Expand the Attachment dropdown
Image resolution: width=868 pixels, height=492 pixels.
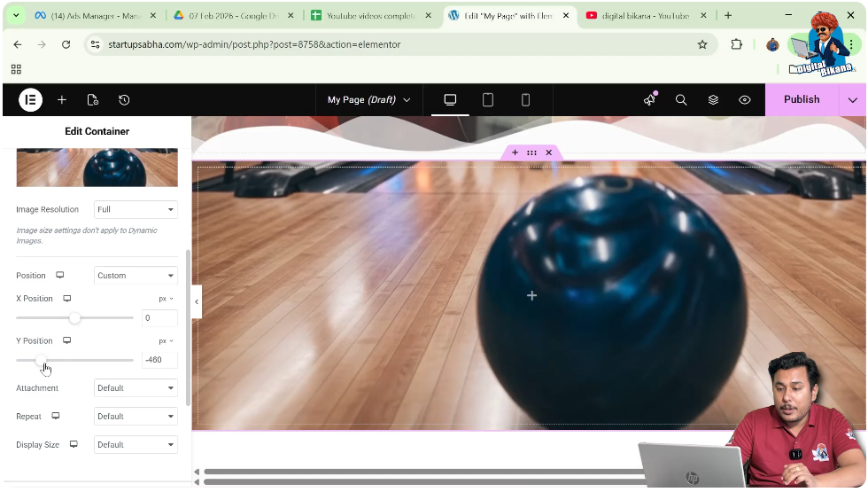click(136, 388)
